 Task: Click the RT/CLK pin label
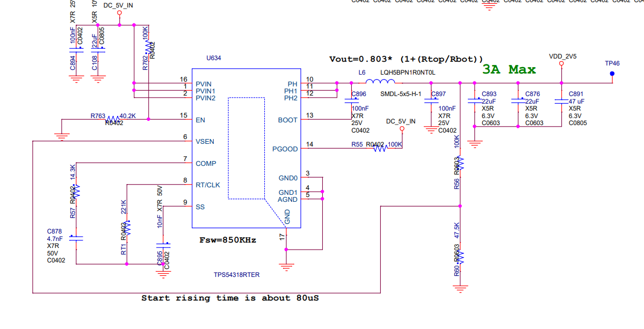tap(208, 185)
